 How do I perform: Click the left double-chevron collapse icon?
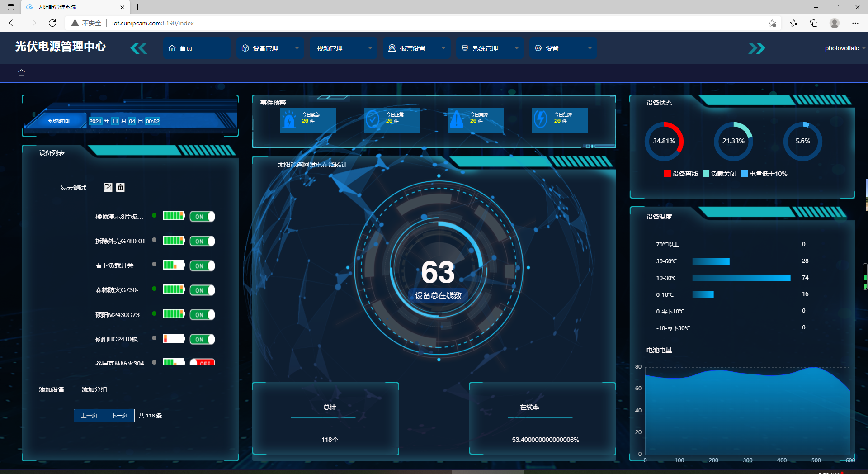(x=139, y=48)
